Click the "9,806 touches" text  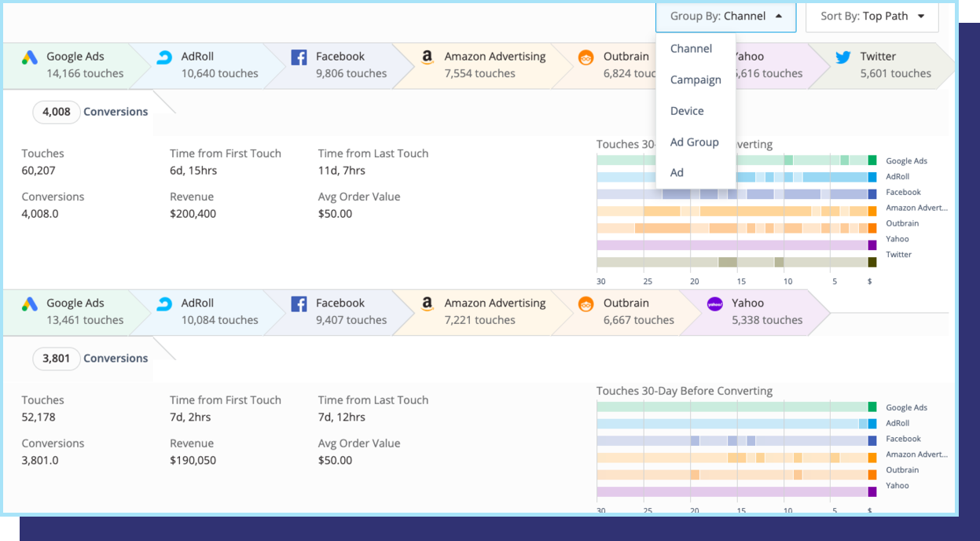pyautogui.click(x=351, y=74)
